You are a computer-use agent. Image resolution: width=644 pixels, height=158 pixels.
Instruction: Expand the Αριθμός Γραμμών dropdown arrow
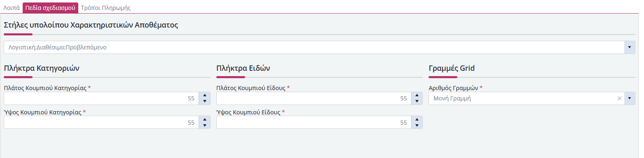click(x=630, y=98)
